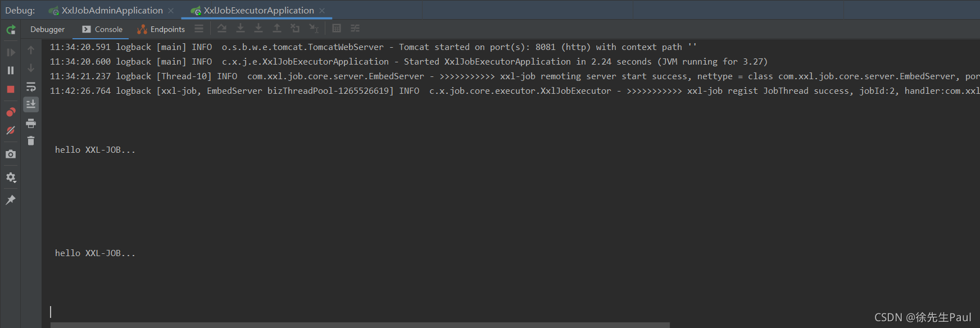Close the XxlJobExecutorApplication tab
The width and height of the screenshot is (980, 328).
pyautogui.click(x=322, y=11)
